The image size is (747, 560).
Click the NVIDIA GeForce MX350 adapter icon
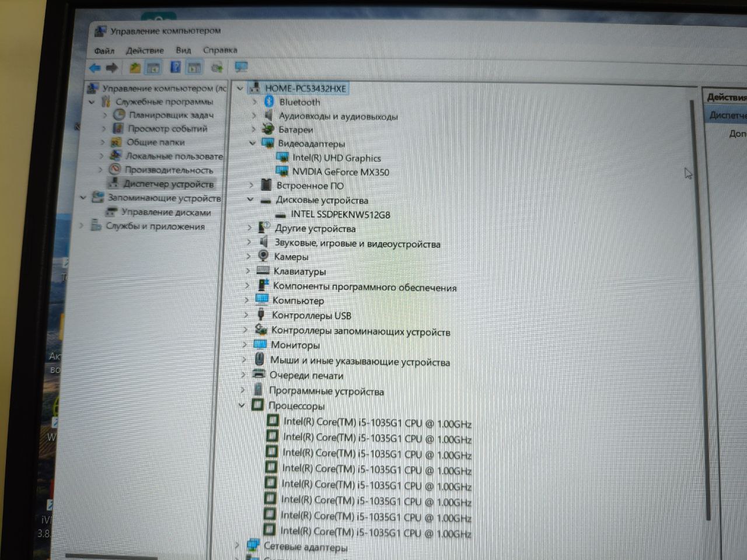pyautogui.click(x=282, y=171)
